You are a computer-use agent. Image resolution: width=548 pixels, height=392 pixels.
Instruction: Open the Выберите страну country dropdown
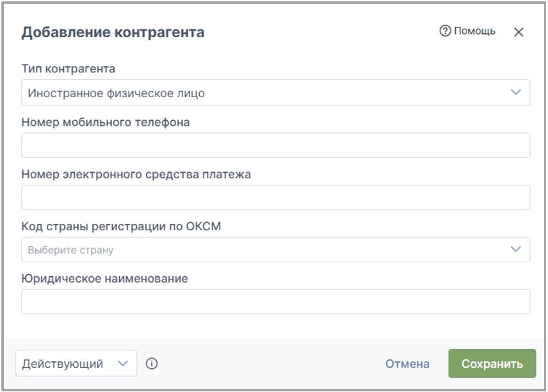(275, 249)
